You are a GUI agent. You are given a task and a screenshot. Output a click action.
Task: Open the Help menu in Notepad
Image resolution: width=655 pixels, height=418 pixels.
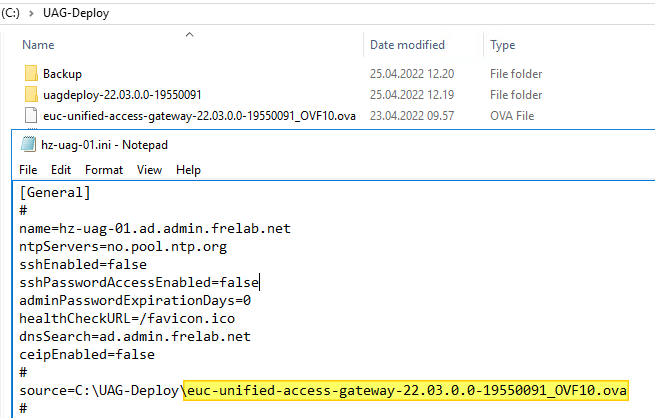[x=188, y=170]
